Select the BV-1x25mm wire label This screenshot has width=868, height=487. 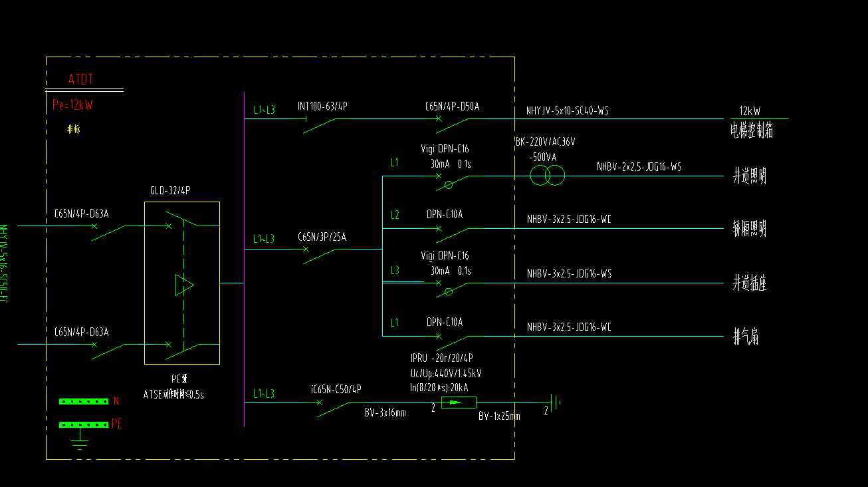point(499,416)
